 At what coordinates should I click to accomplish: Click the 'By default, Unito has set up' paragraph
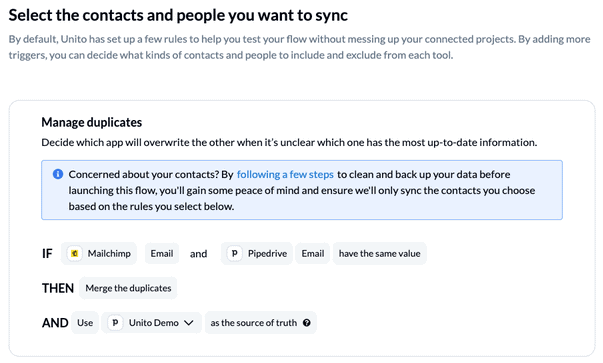[300, 47]
